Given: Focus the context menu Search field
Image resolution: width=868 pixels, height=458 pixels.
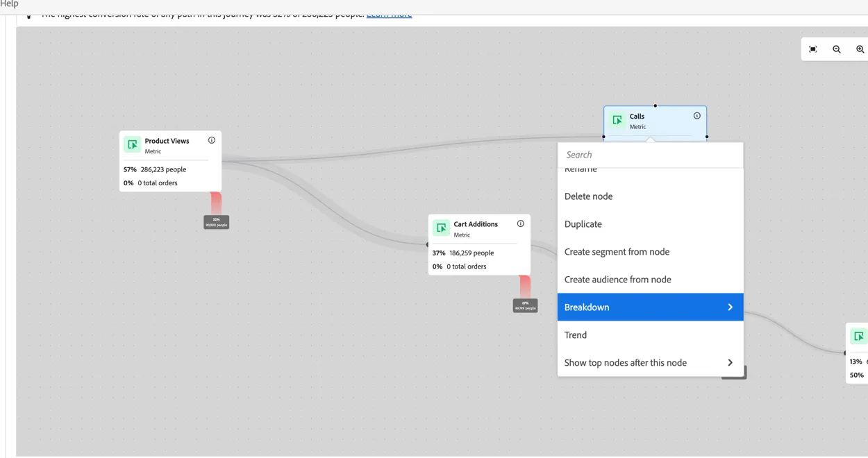Looking at the screenshot, I should coord(650,155).
